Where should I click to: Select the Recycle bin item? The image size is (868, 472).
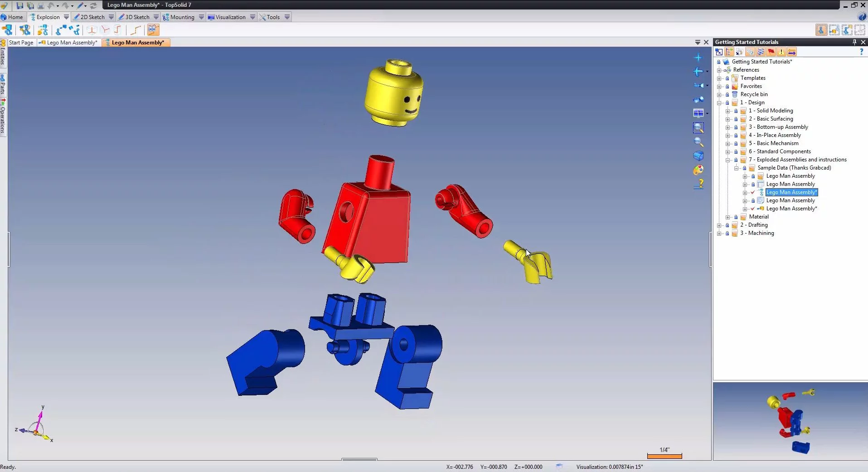pos(754,94)
